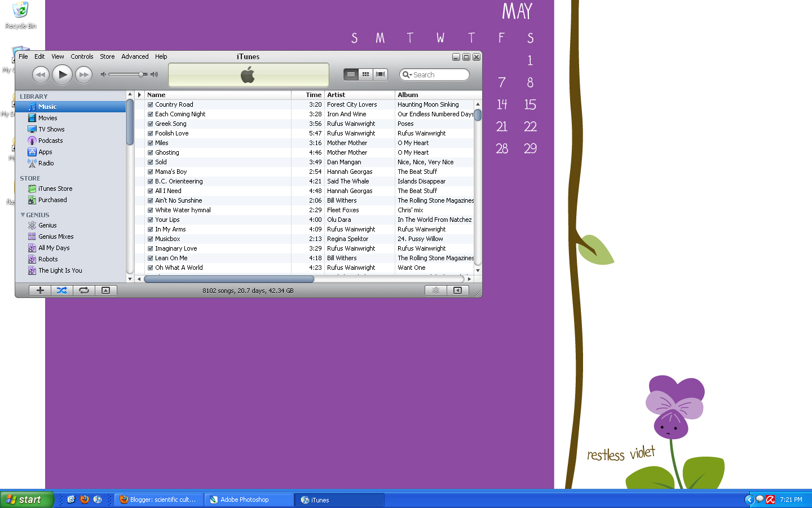Screen dimensions: 812x508
Task: Switch to grid view icon
Action: pos(365,74)
